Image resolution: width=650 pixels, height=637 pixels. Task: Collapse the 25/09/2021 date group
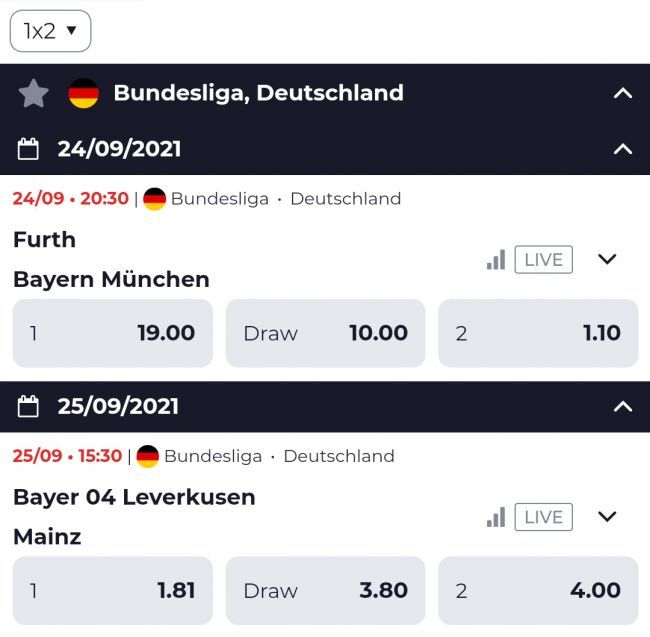tap(622, 406)
